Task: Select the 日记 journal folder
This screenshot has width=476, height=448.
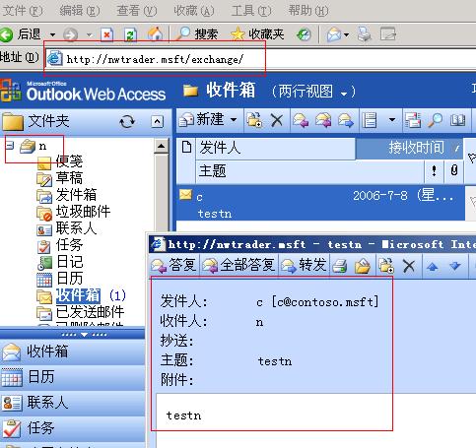Action: tap(59, 262)
